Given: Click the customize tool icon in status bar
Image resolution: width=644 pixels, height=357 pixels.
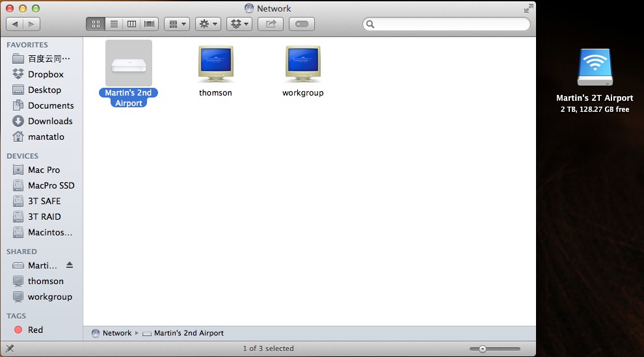Looking at the screenshot, I should [x=10, y=349].
